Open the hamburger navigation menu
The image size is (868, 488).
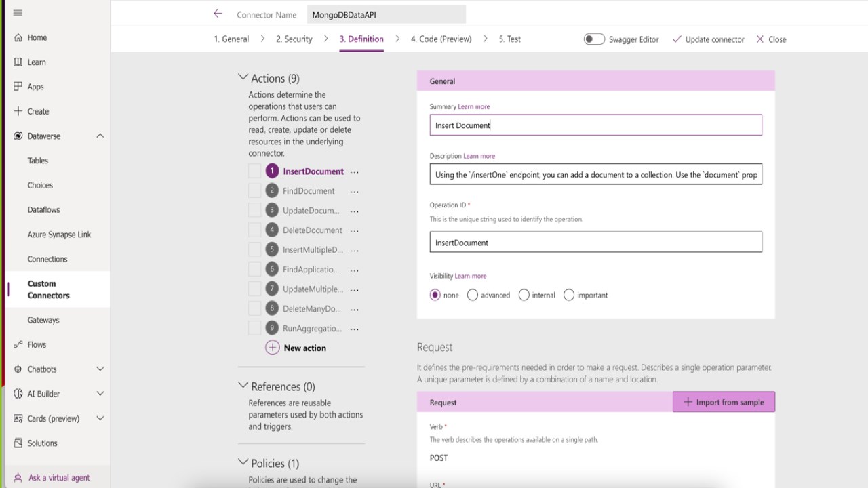(x=18, y=13)
